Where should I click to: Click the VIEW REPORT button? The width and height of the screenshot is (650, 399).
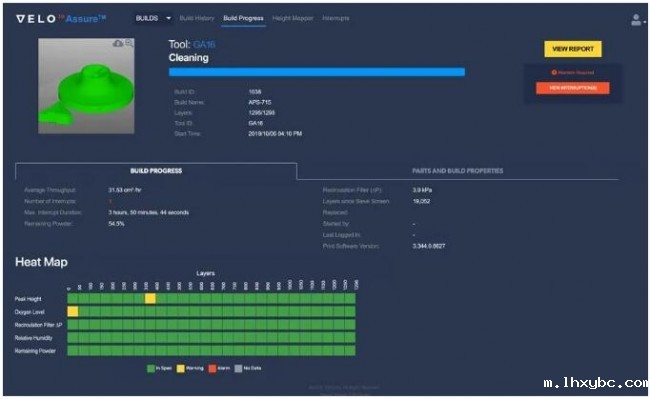click(573, 49)
